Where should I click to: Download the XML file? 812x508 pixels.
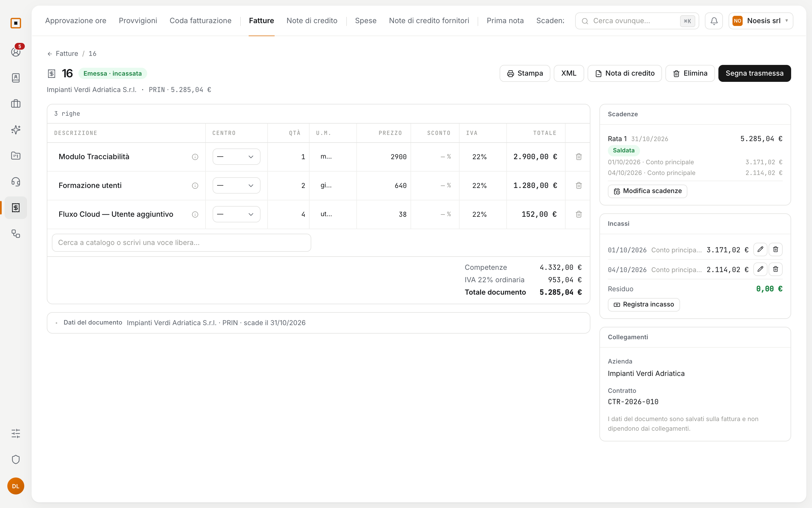point(568,73)
